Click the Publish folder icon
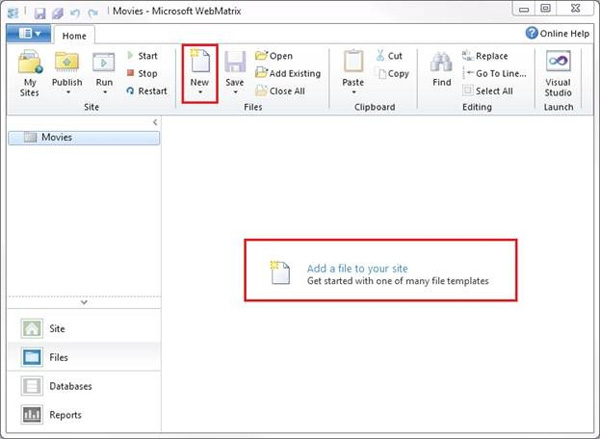The width and height of the screenshot is (600, 439). click(x=67, y=62)
